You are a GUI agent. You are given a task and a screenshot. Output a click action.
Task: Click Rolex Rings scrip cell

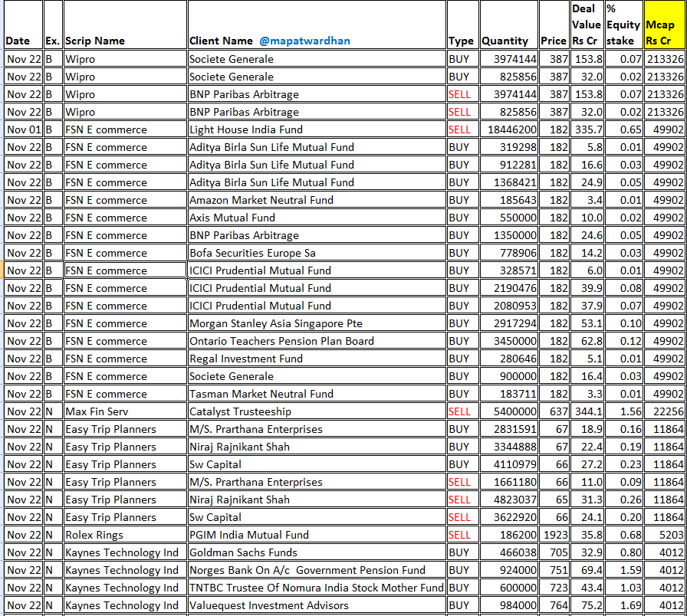125,535
